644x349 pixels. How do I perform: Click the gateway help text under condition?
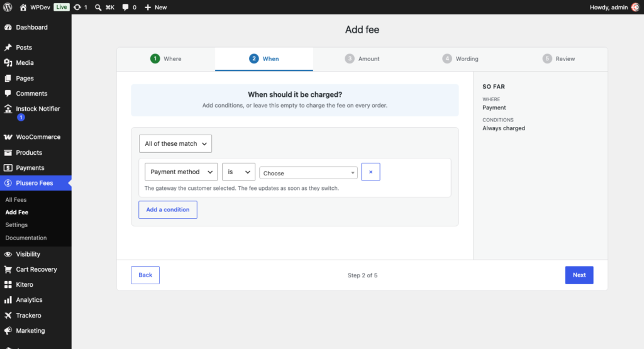pyautogui.click(x=241, y=188)
